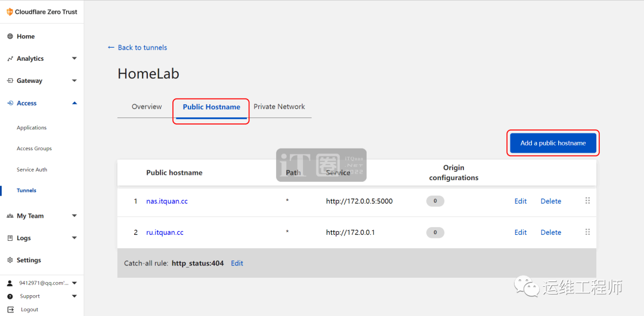This screenshot has height=316, width=644.
Task: Click the Gateway sidebar icon
Action: point(10,81)
